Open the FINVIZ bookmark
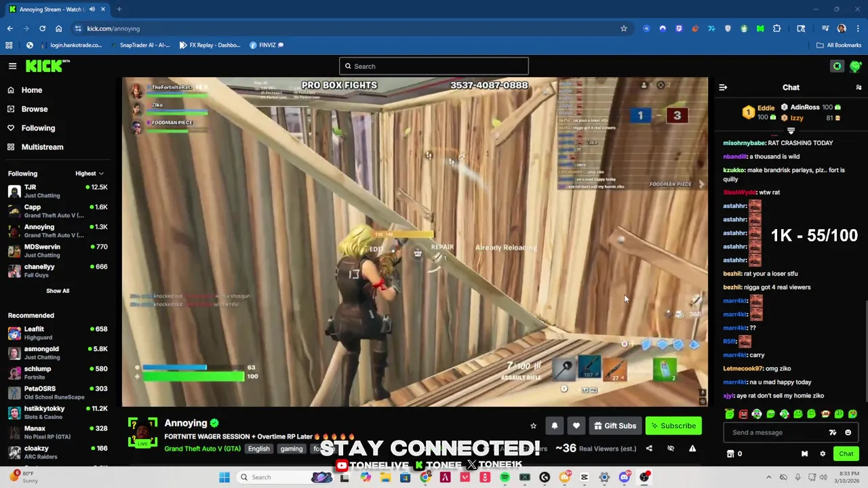The height and width of the screenshot is (488, 868). [x=267, y=45]
